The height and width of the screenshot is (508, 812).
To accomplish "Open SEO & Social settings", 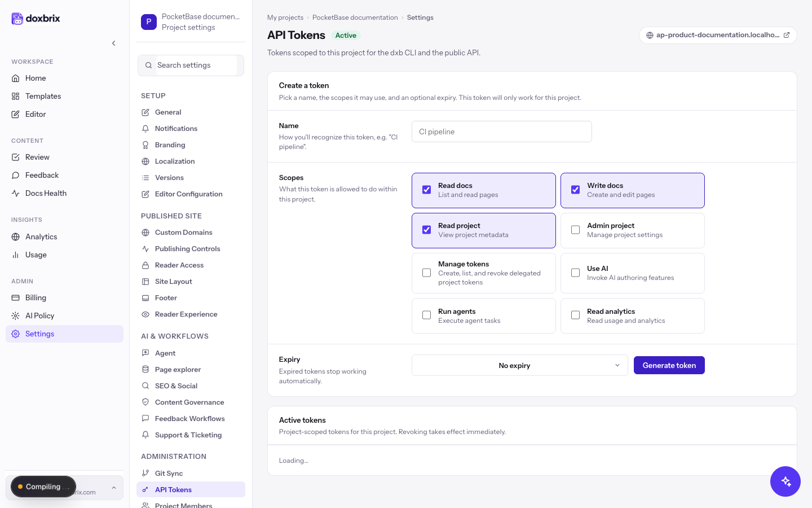I will [191, 386].
